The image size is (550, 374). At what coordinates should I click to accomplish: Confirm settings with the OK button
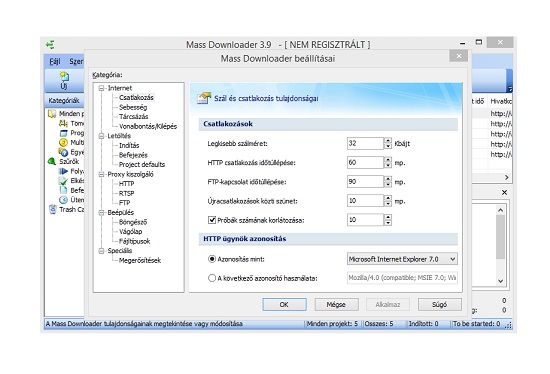(284, 305)
